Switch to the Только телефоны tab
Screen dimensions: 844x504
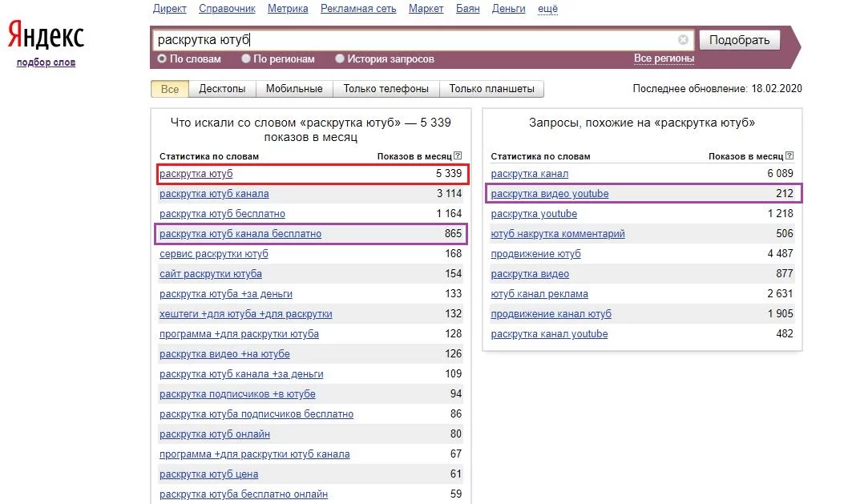(386, 89)
